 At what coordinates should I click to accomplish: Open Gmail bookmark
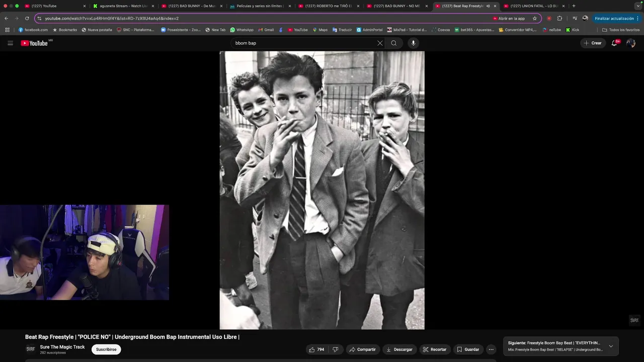266,30
